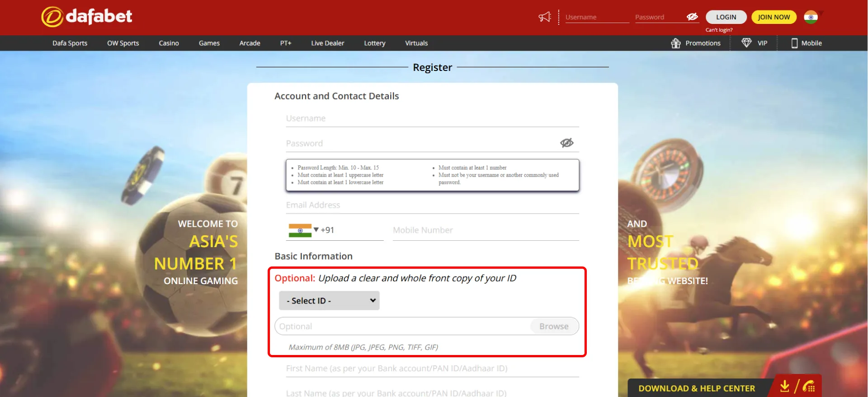The image size is (868, 397).
Task: Click the LOGIN button
Action: (x=726, y=17)
